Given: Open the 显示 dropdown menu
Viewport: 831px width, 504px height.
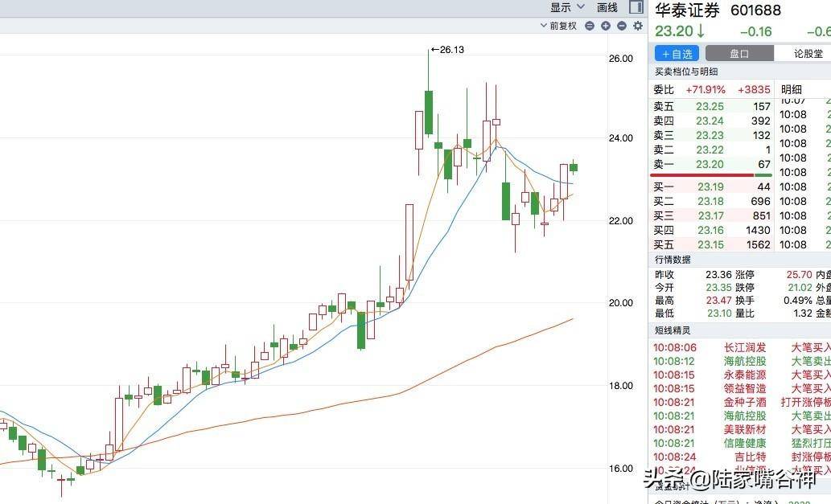Looking at the screenshot, I should pos(567,7).
